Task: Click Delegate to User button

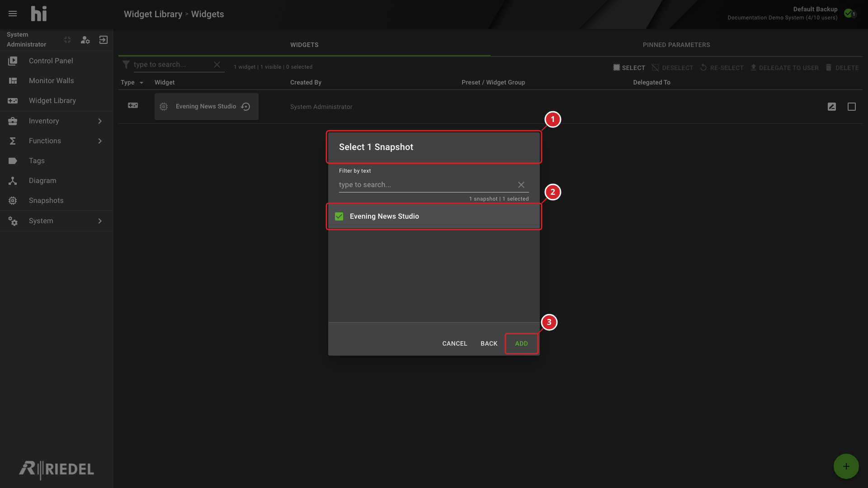Action: [784, 68]
